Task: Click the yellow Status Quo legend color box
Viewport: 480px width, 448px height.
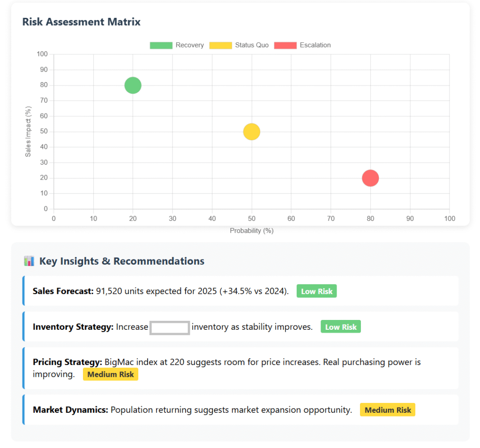Action: [x=220, y=45]
